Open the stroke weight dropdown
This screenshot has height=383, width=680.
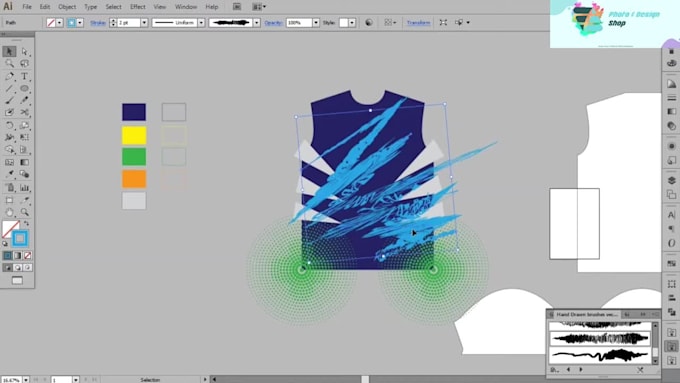pyautogui.click(x=144, y=23)
